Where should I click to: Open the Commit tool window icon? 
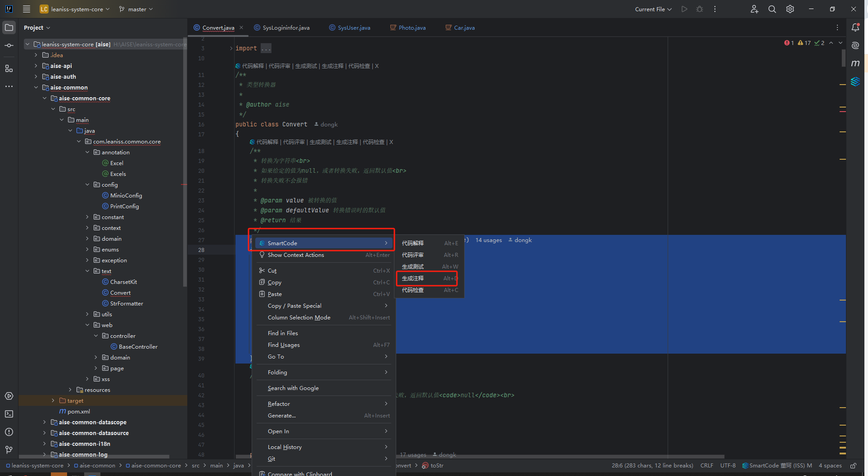[x=9, y=45]
